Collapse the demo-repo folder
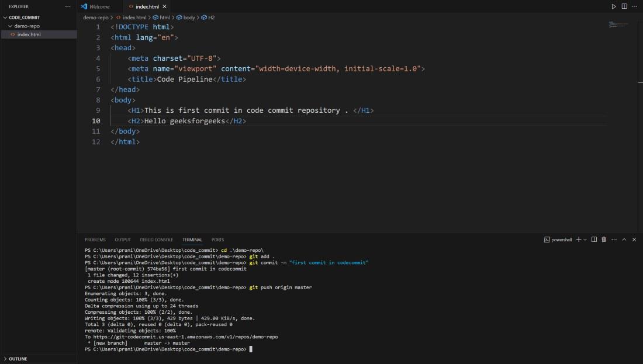 10,26
